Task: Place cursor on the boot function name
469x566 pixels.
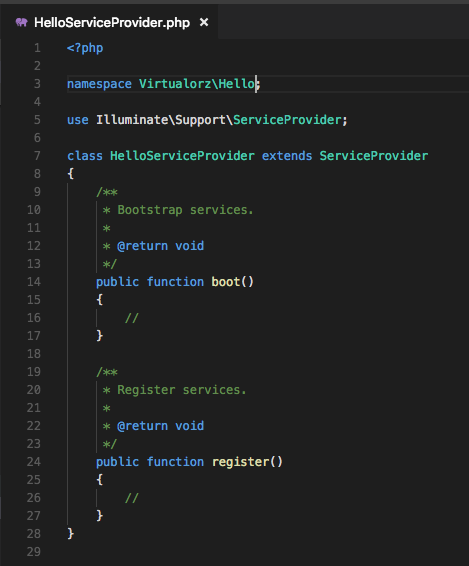Action: point(226,282)
